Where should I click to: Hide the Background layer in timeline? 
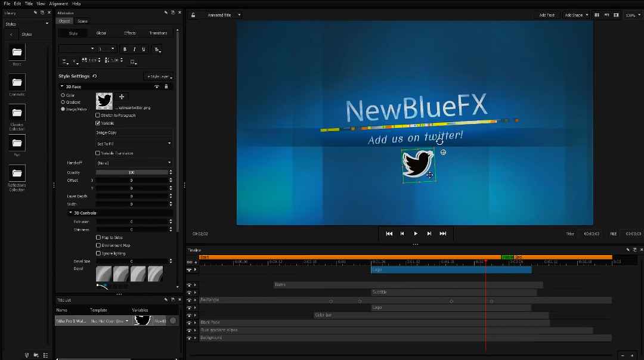coord(190,338)
